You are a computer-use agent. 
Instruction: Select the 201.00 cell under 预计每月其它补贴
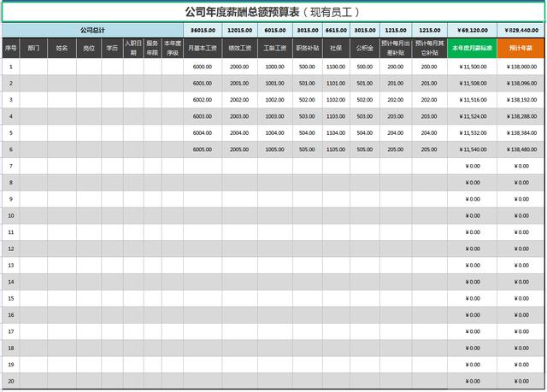tap(429, 84)
